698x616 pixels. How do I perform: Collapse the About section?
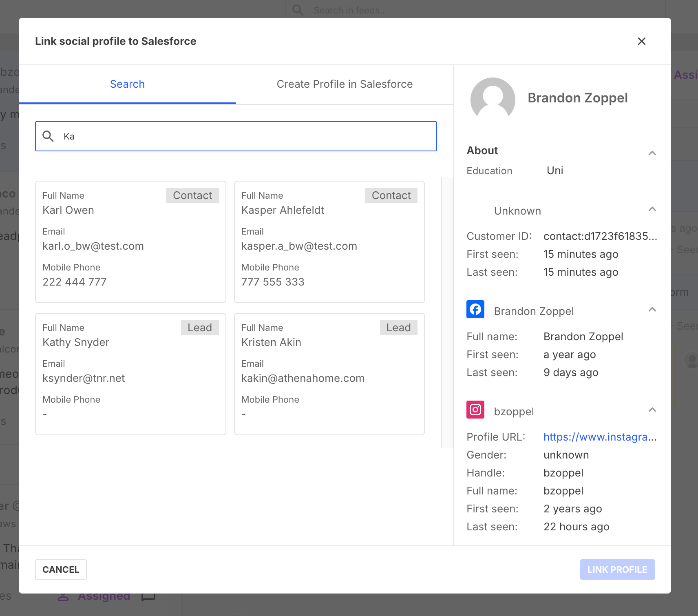click(652, 153)
